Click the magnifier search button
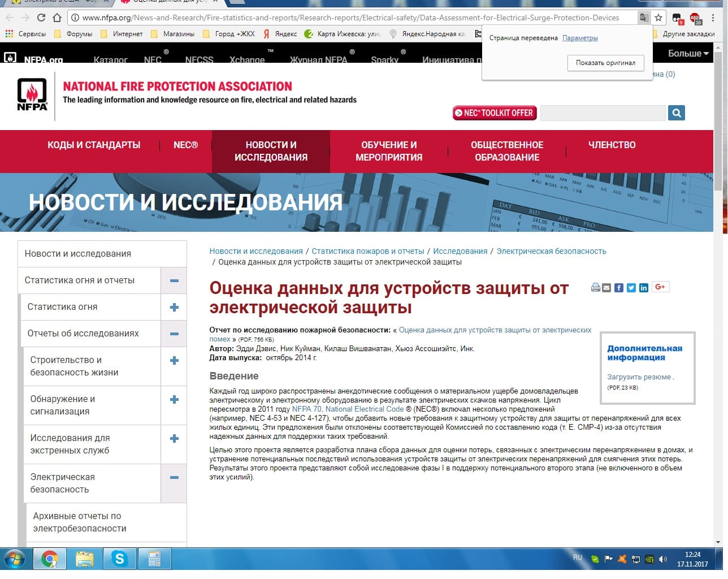The image size is (728, 579). tap(676, 113)
